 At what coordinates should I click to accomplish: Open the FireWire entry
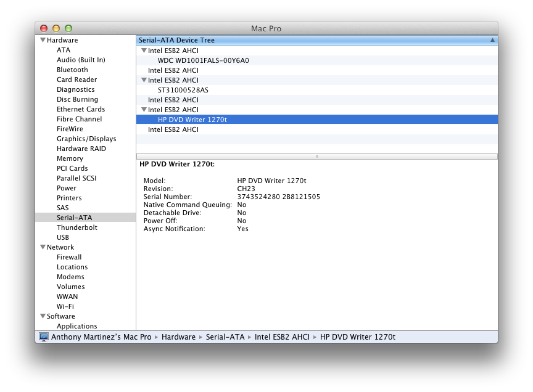[70, 129]
